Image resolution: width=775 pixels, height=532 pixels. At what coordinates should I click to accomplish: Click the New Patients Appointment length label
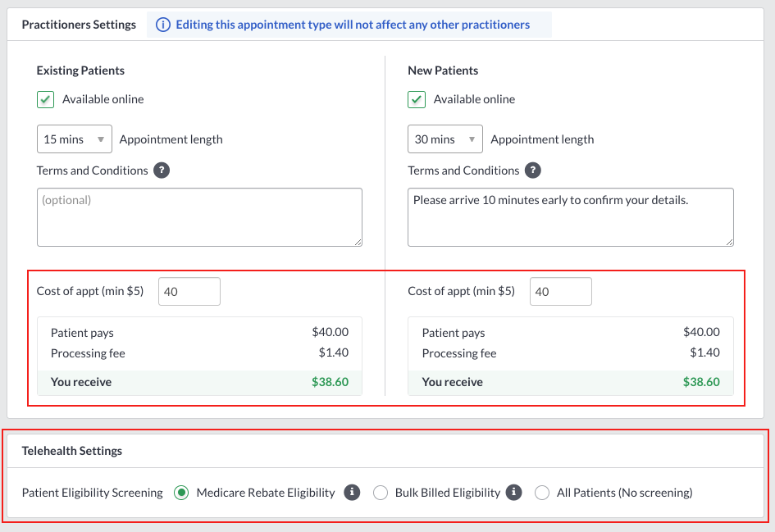point(542,140)
